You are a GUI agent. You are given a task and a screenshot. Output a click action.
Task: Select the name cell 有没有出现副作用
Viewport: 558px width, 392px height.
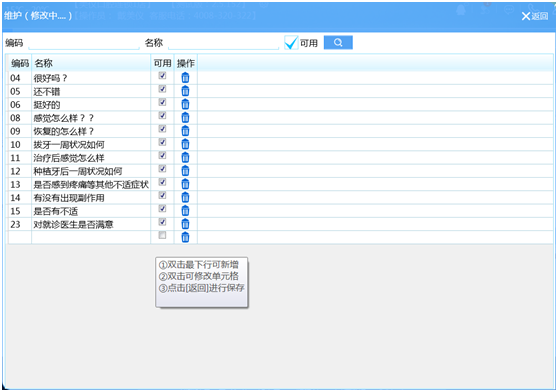point(91,198)
